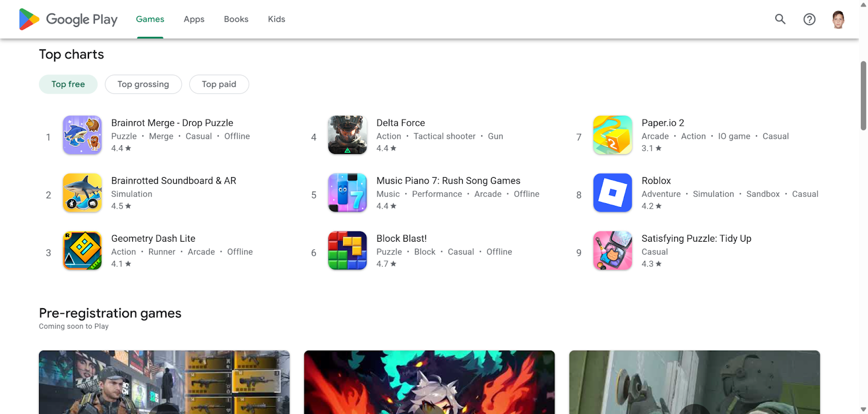Image resolution: width=868 pixels, height=414 pixels.
Task: Open Geometry Dash Lite title link
Action: tap(153, 238)
